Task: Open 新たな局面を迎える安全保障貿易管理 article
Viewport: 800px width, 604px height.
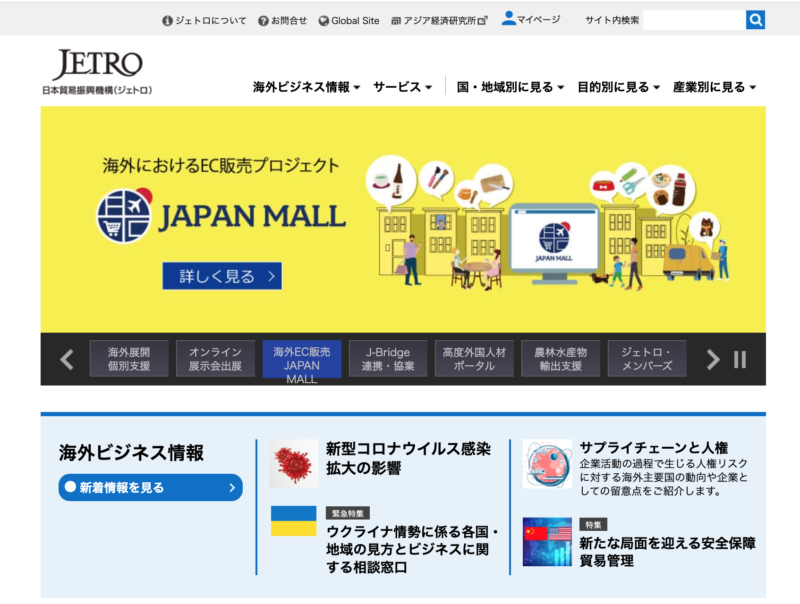Action: click(x=667, y=552)
